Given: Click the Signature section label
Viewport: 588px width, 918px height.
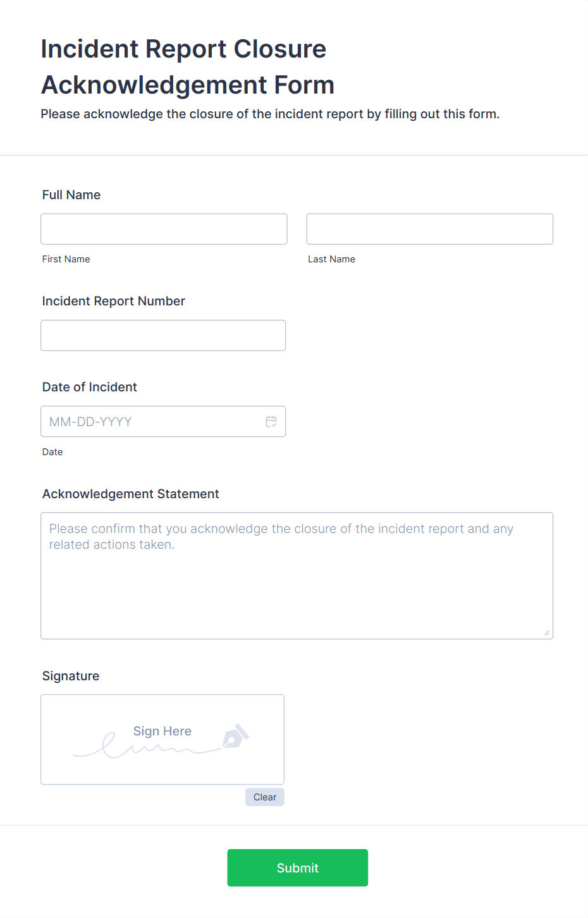Looking at the screenshot, I should coord(70,676).
